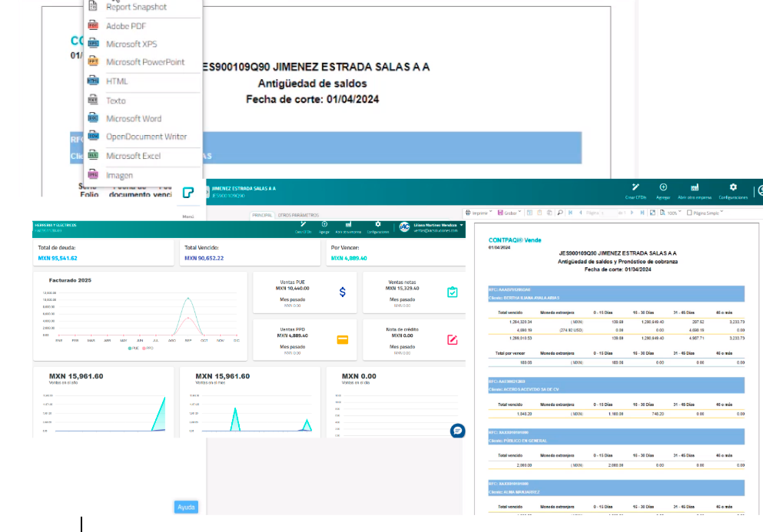Click the Ayuda button

point(187,507)
